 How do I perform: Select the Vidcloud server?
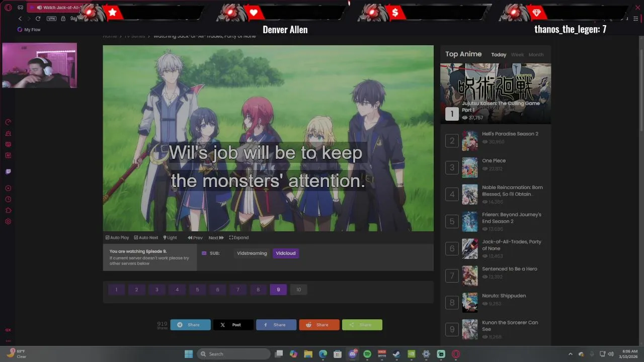pos(286,253)
